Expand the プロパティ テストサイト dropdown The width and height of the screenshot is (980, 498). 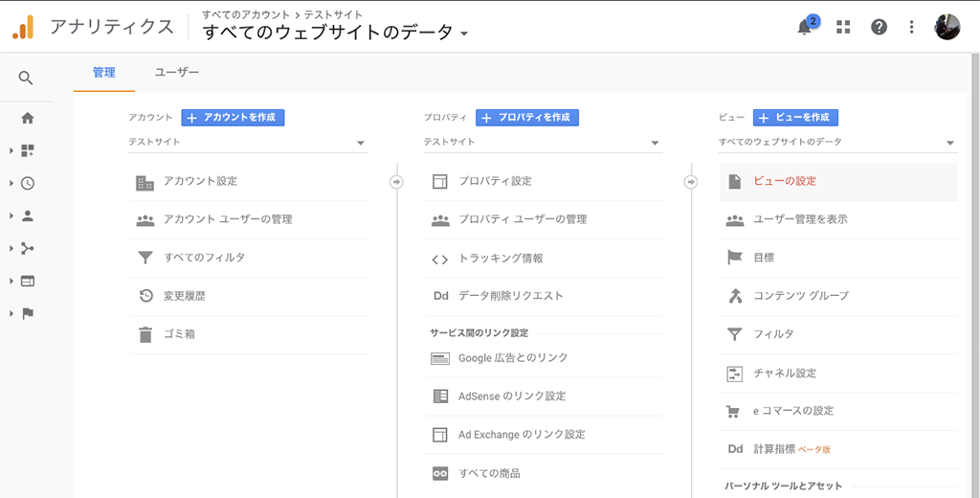(x=543, y=143)
